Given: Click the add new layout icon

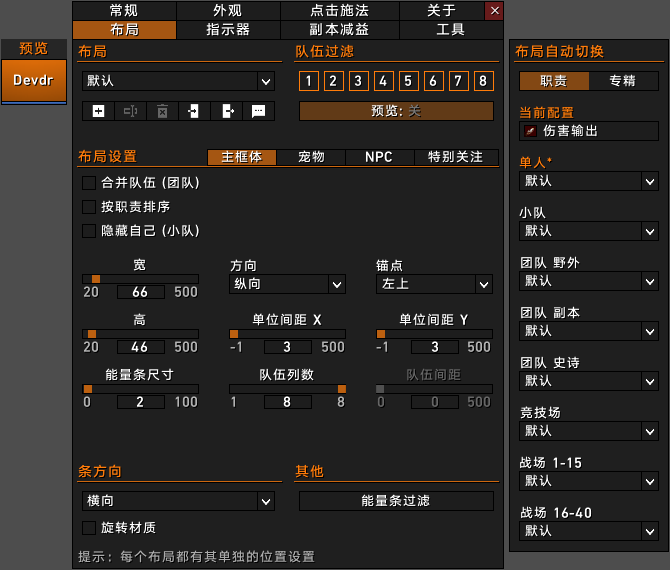Looking at the screenshot, I should (98, 111).
